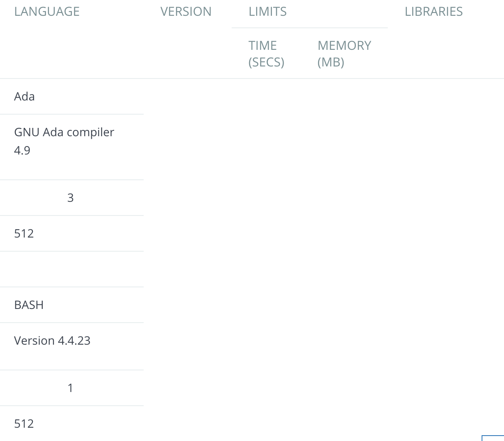Select the GNU Ada compiler 4.9 cell
The width and height of the screenshot is (504, 441).
click(x=64, y=141)
